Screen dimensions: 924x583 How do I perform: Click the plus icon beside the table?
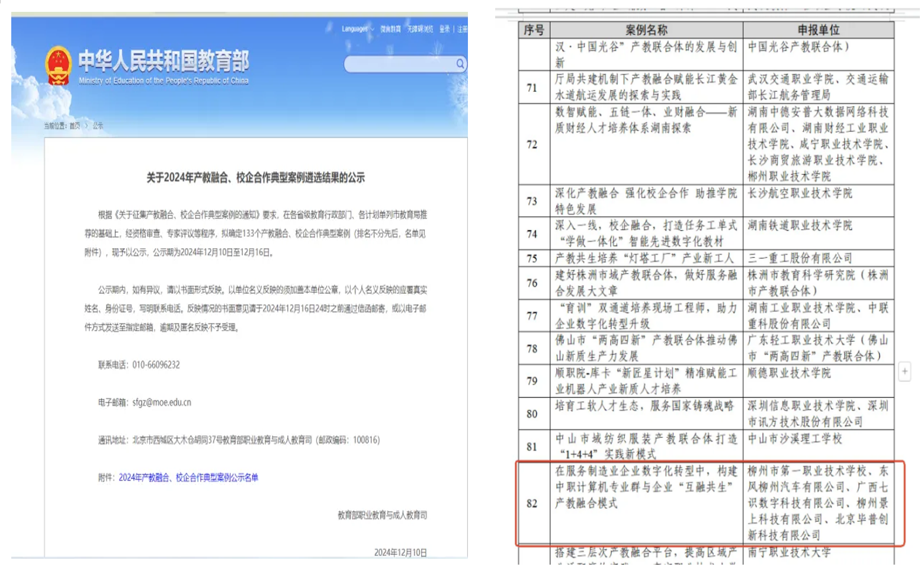pyautogui.click(x=904, y=371)
